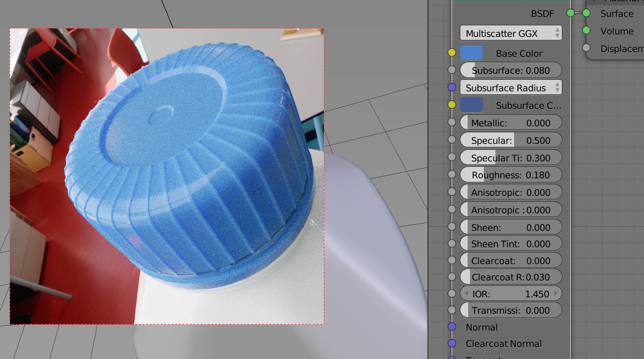Click the green BSDF output socket

tap(570, 13)
